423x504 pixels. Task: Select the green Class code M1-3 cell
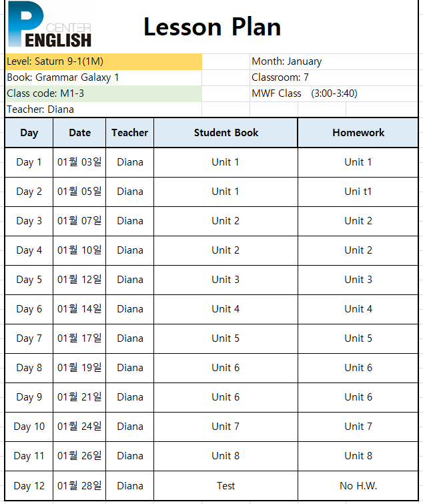tap(103, 93)
